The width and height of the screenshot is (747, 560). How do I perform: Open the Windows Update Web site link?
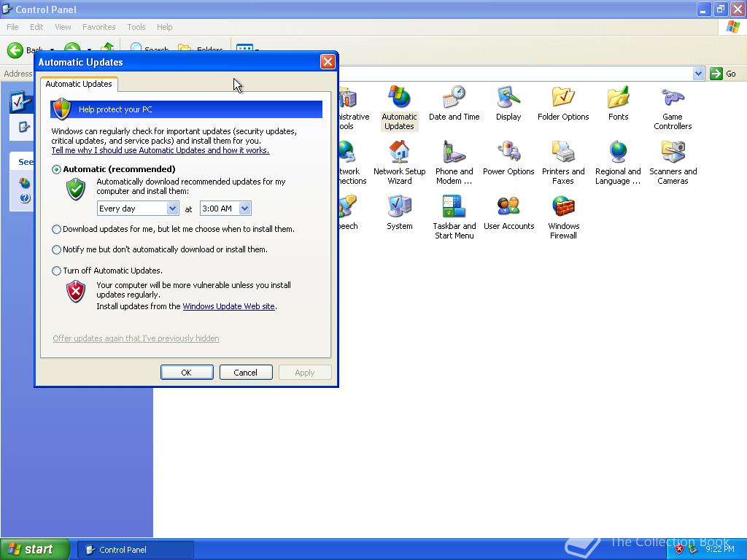tap(228, 306)
